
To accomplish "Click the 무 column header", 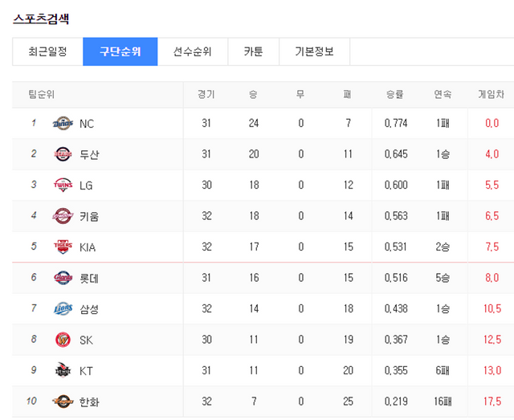I will (300, 95).
